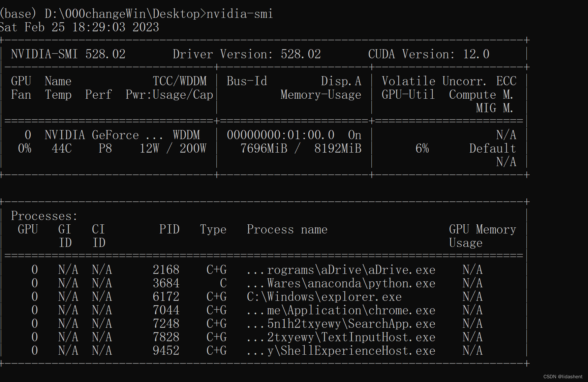
Task: Click the display active value 'On'
Action: [x=354, y=135]
